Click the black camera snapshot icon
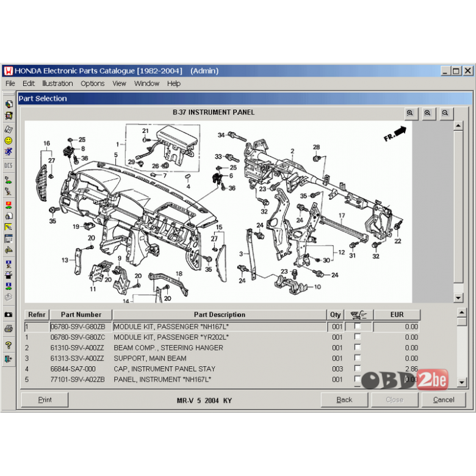476x476 pixels. click(x=9, y=314)
